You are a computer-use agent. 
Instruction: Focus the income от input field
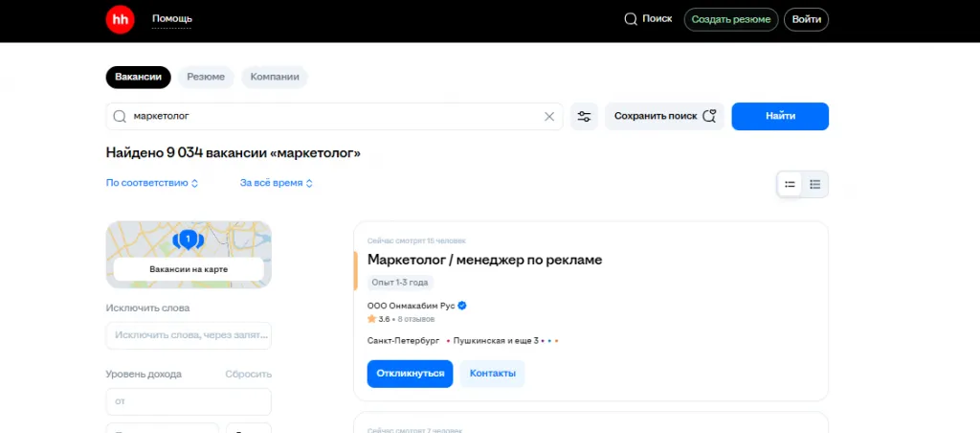[189, 401]
